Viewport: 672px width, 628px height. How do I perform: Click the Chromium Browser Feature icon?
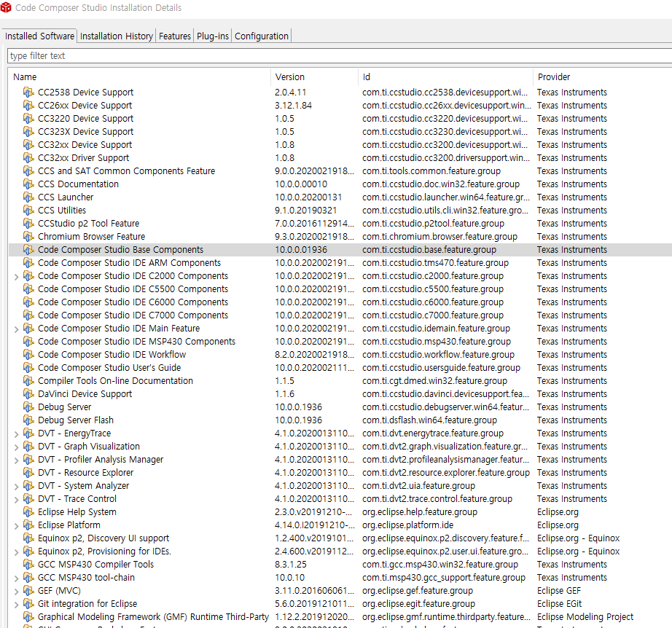click(28, 237)
